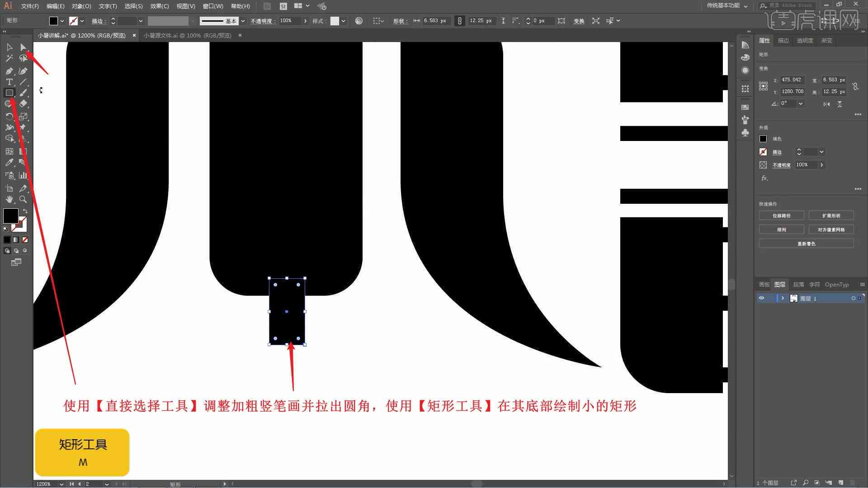Select the Direct Selection tool
Image resolution: width=868 pixels, height=488 pixels.
coord(23,47)
